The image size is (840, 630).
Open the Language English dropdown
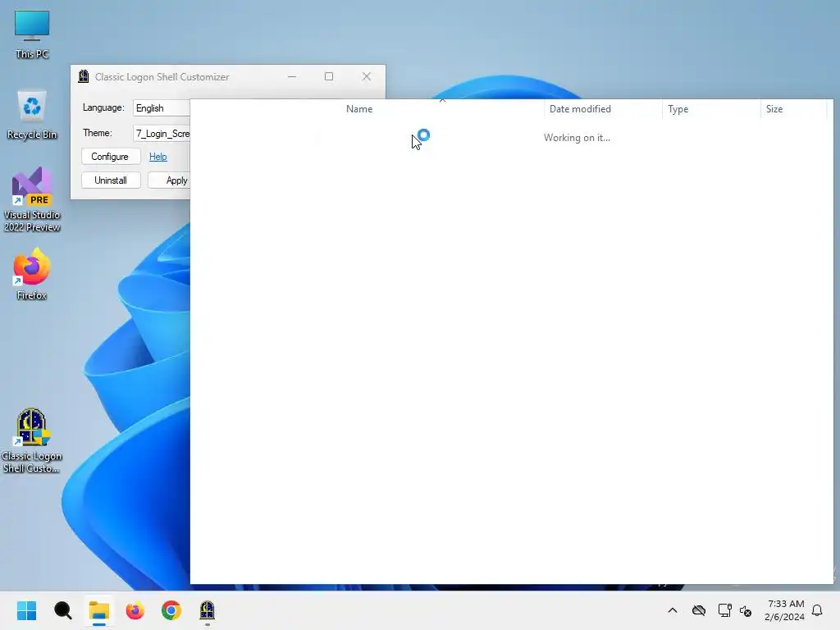tap(162, 108)
